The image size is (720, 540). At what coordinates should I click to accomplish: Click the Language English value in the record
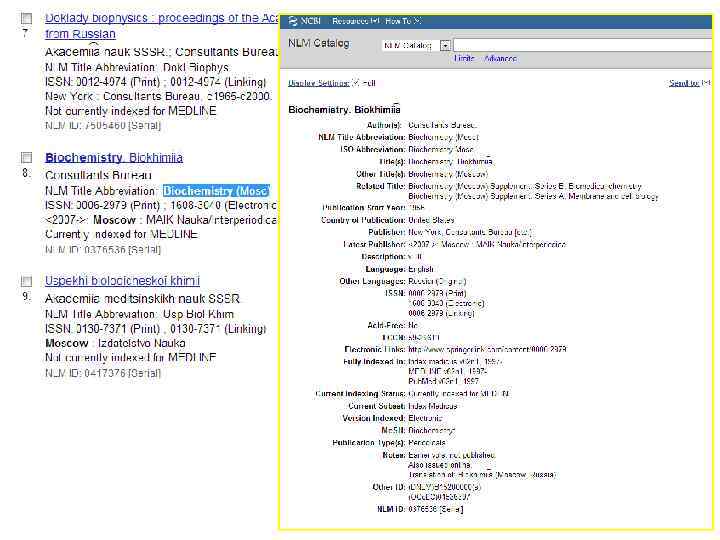421,269
